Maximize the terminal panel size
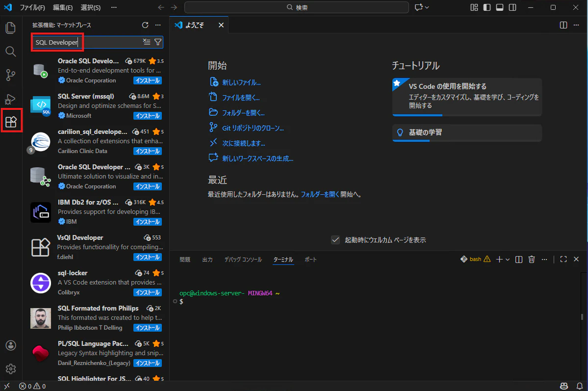The image size is (588, 391). (x=563, y=260)
